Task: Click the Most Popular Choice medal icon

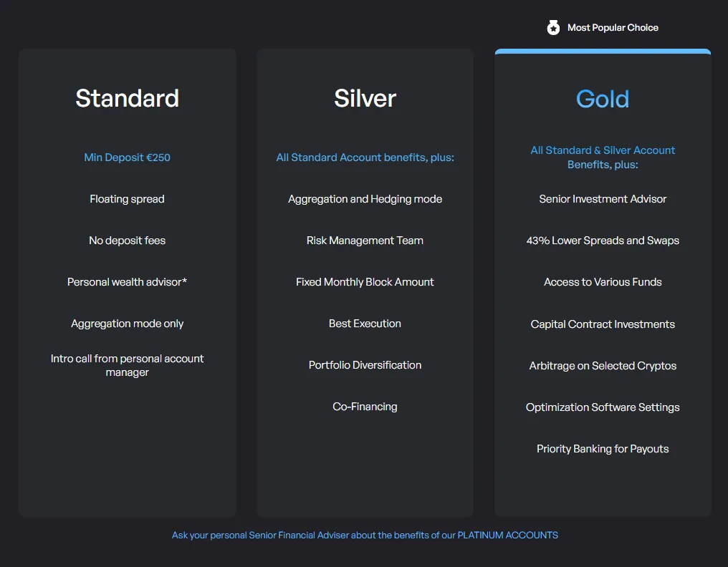Action: pos(553,28)
